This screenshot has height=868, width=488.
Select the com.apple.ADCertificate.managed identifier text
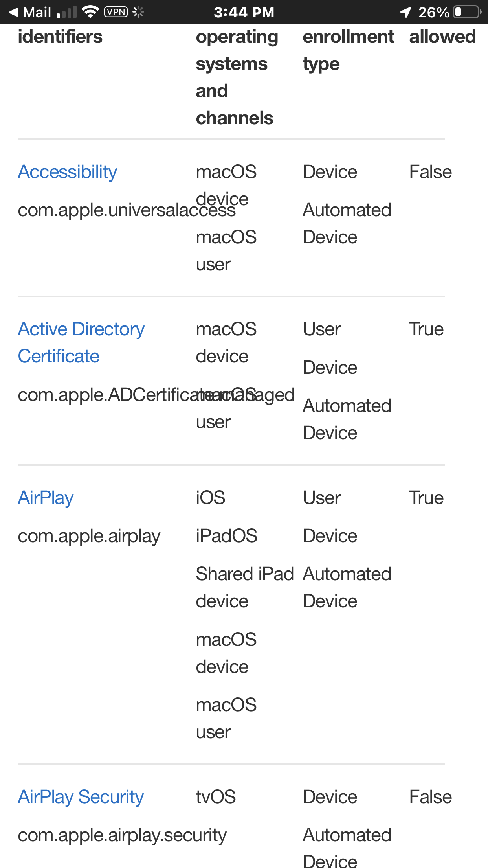[156, 395]
